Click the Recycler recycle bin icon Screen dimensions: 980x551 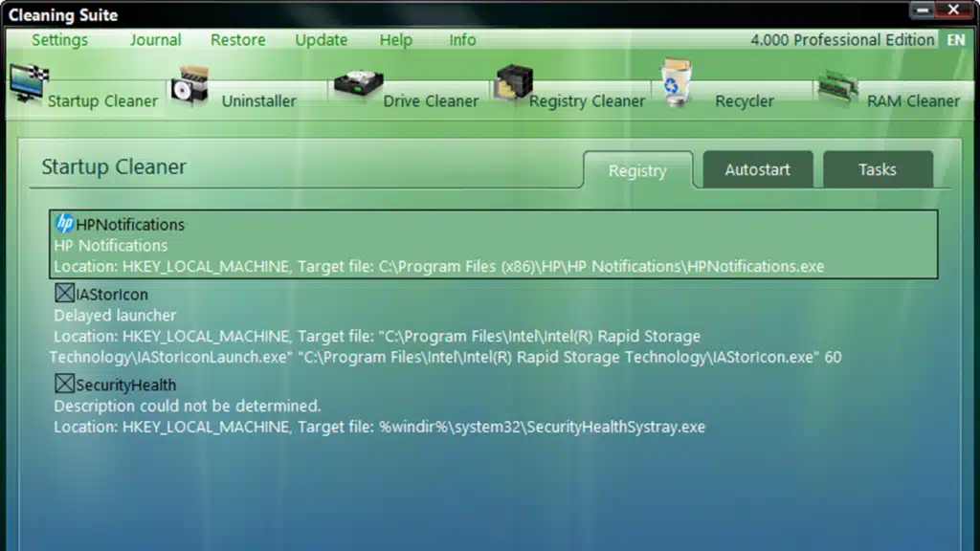point(677,82)
